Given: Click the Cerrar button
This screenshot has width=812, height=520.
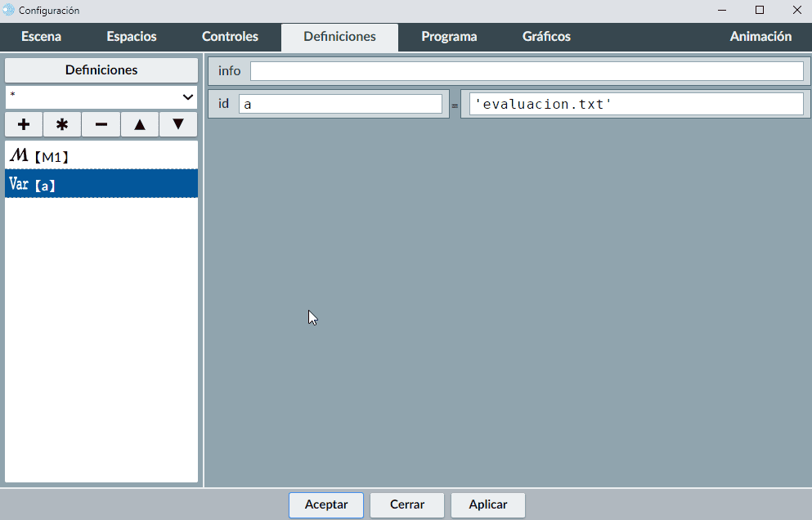Looking at the screenshot, I should tap(407, 504).
